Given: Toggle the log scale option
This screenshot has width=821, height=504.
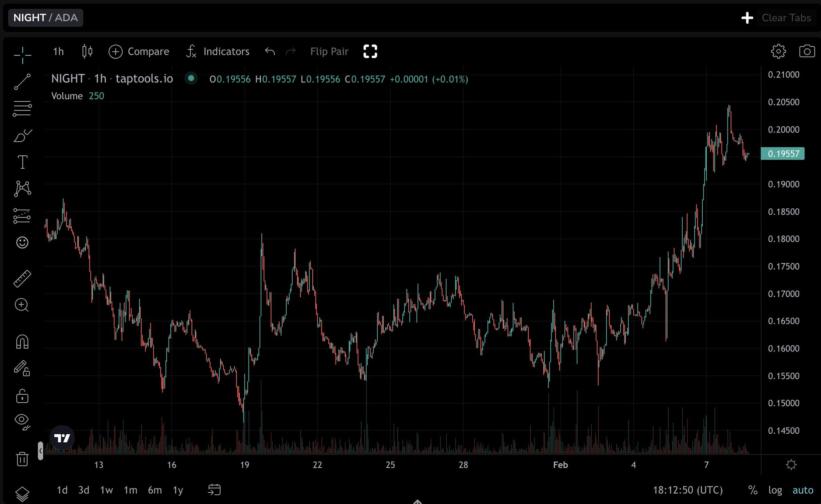Looking at the screenshot, I should point(775,490).
